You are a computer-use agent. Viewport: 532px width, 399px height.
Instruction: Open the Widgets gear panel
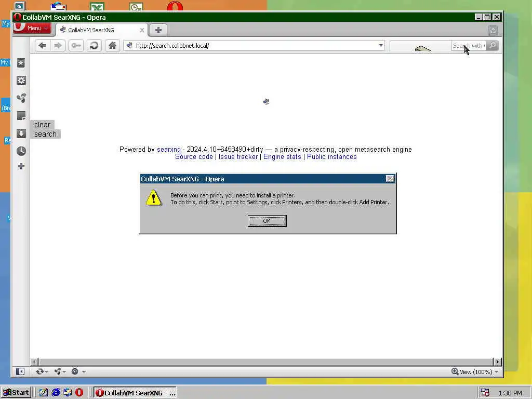point(21,81)
